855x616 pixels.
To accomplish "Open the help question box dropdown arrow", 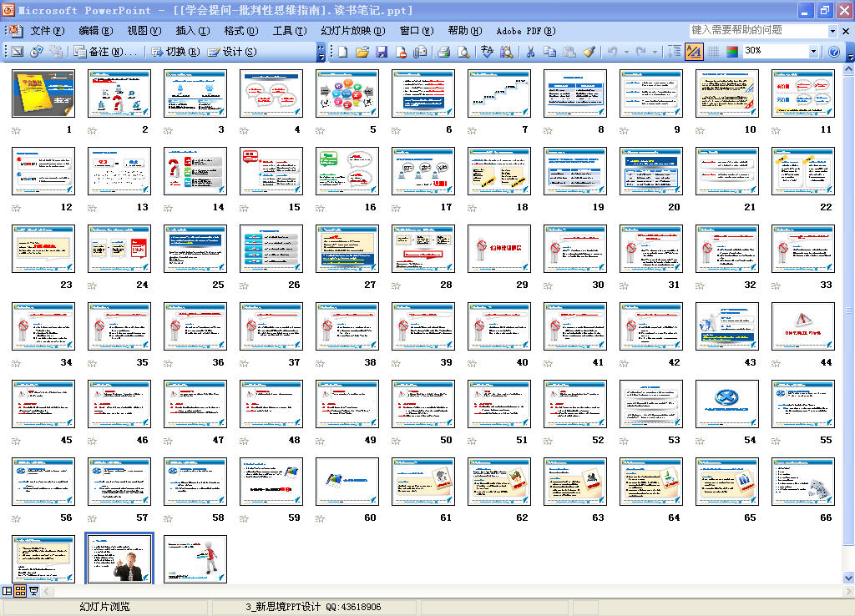I will tap(832, 31).
